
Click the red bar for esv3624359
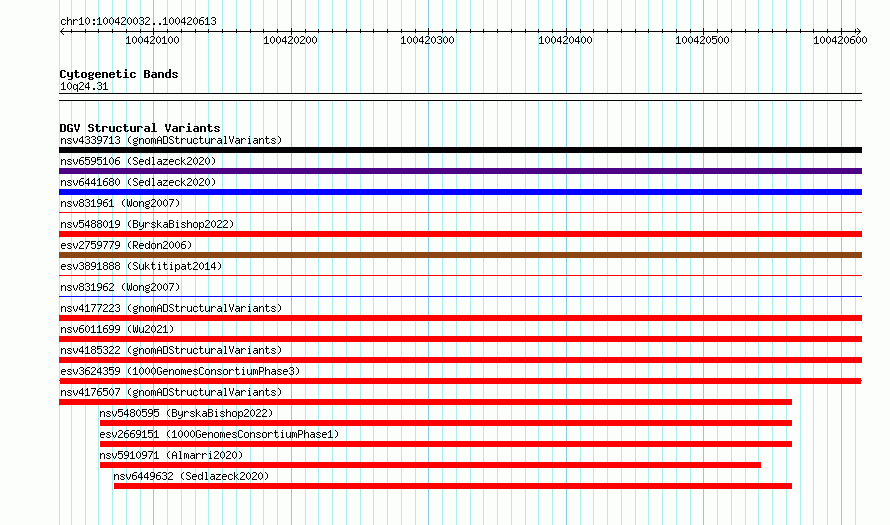coord(460,381)
